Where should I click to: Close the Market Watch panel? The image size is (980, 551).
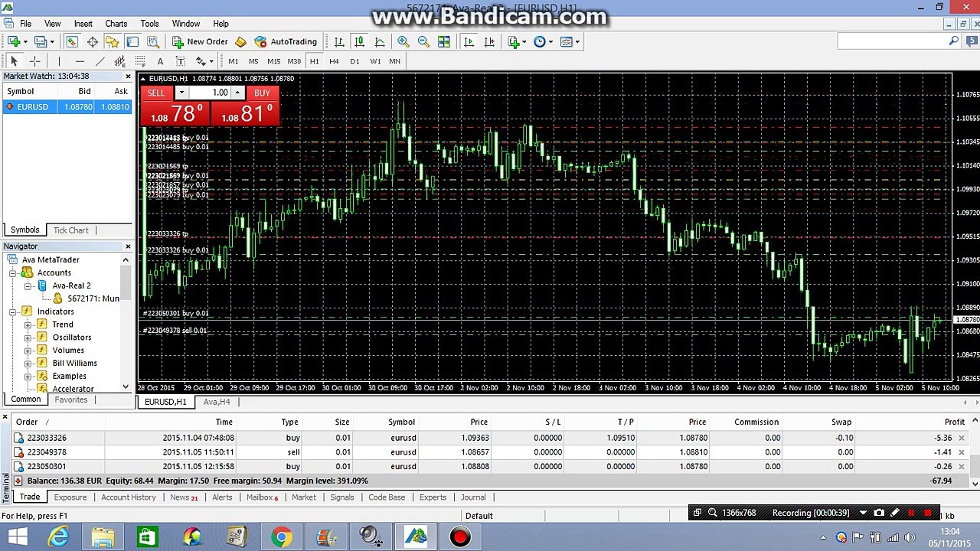coord(128,77)
